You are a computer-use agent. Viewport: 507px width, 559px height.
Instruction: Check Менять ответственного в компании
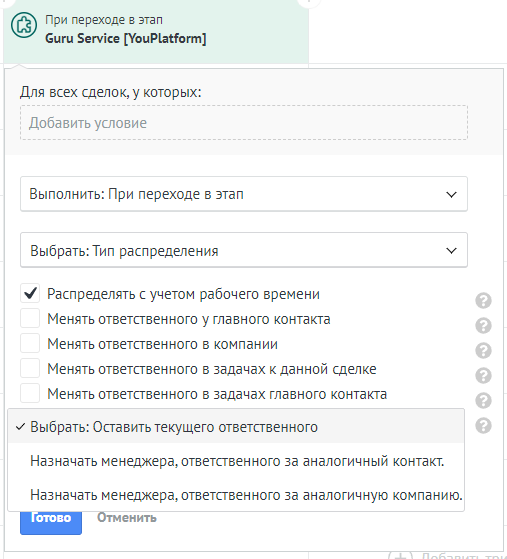pyautogui.click(x=30, y=343)
